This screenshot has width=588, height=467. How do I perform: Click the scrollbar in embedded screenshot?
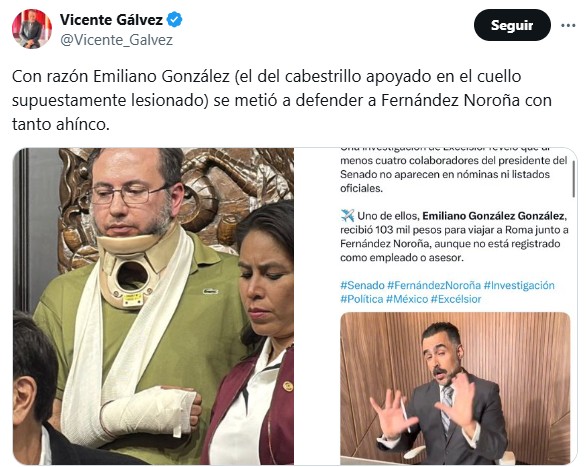coord(573,179)
